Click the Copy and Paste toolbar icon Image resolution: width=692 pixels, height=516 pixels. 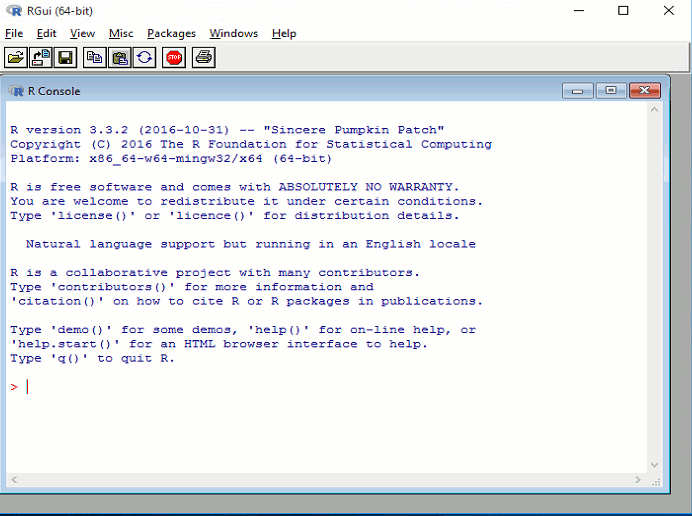(x=145, y=58)
